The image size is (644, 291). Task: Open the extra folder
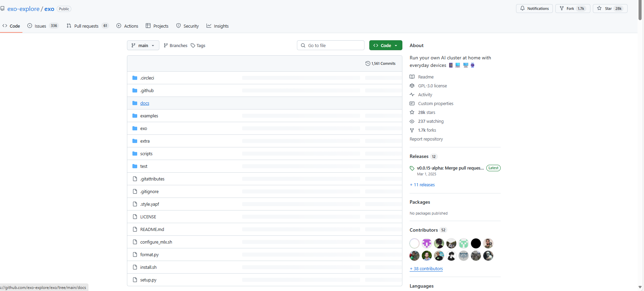point(145,141)
